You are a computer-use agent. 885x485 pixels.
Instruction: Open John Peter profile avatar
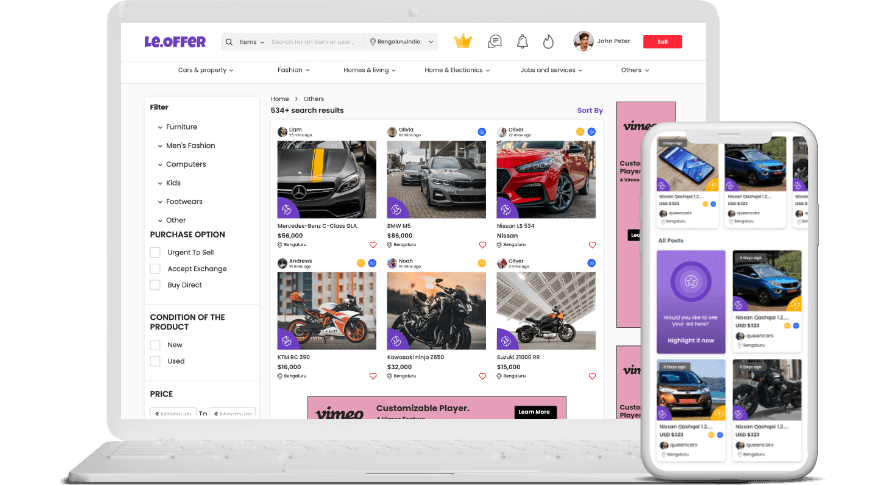click(x=584, y=41)
